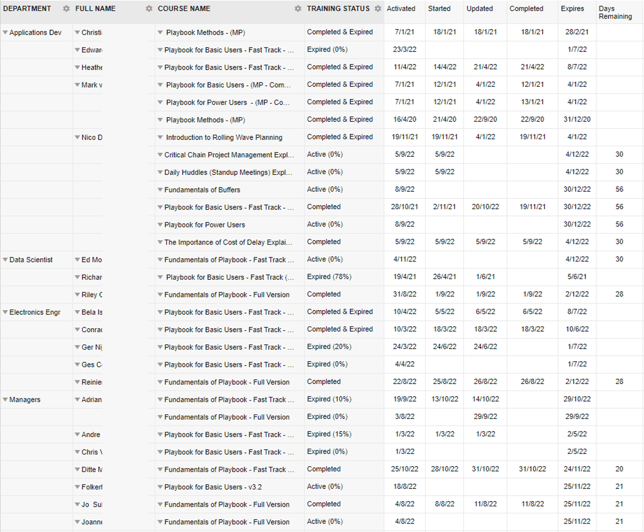
Task: Click the Activated column header
Action: [401, 9]
